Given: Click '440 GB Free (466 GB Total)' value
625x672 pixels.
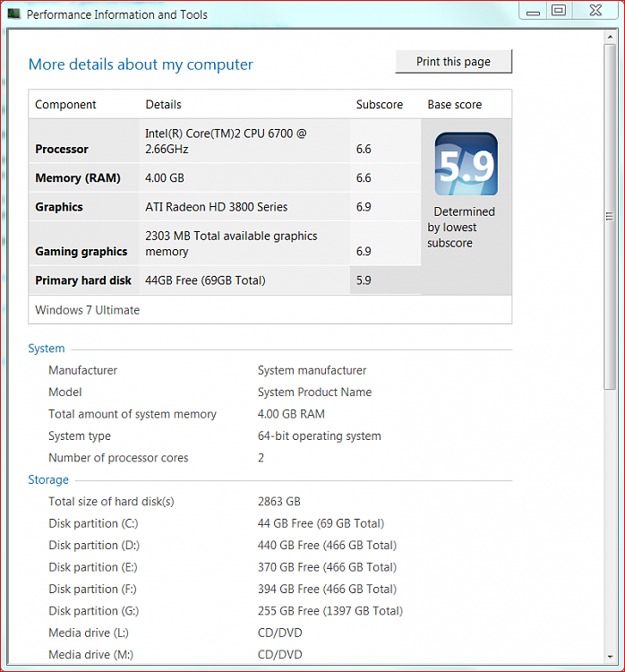Looking at the screenshot, I should coord(327,545).
